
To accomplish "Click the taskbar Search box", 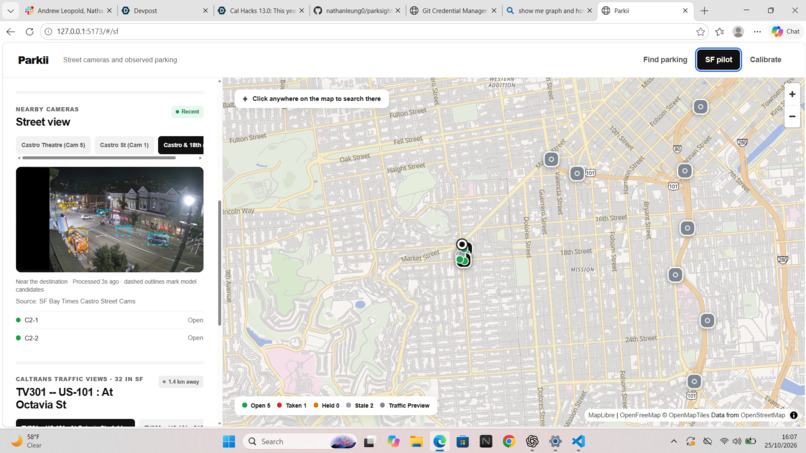I will coord(301,441).
